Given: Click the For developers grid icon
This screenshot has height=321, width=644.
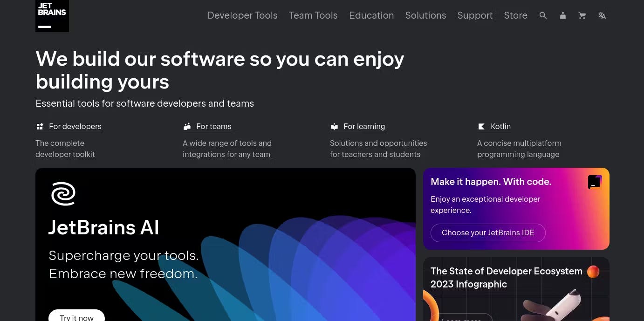Looking at the screenshot, I should 40,126.
